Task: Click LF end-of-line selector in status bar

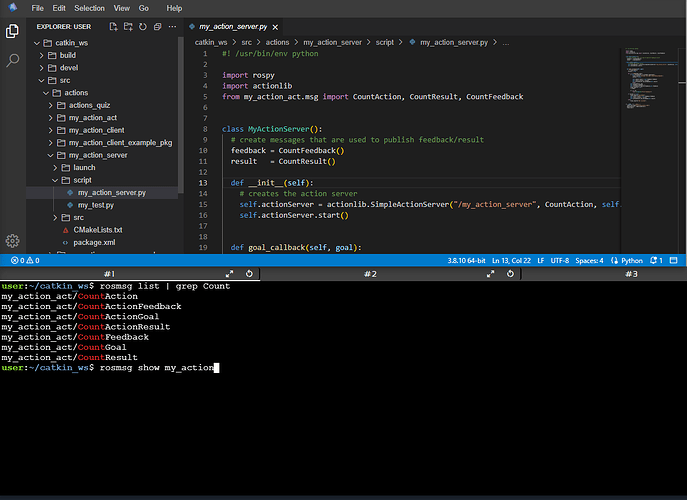Action: pos(541,260)
